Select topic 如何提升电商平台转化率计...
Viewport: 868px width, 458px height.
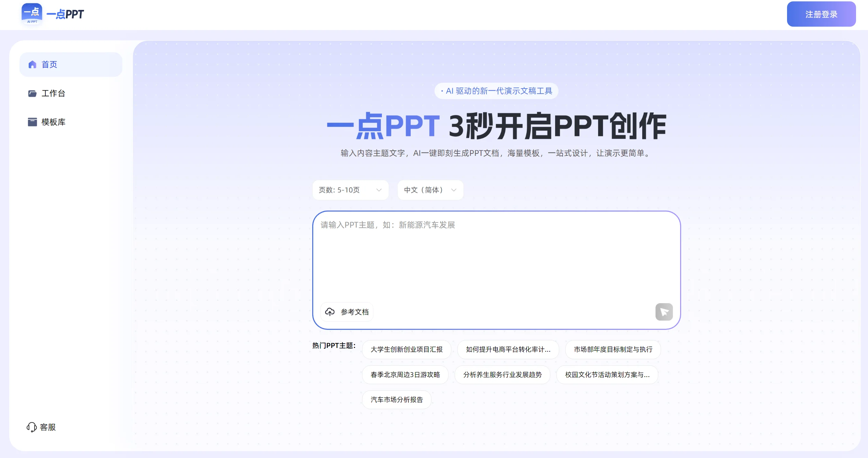click(508, 349)
